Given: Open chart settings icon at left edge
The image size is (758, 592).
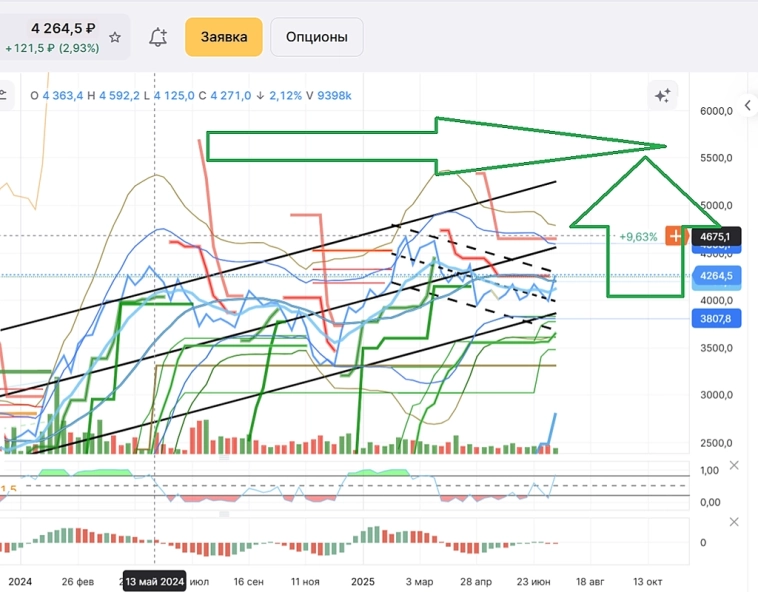Looking at the screenshot, I should tap(4, 96).
